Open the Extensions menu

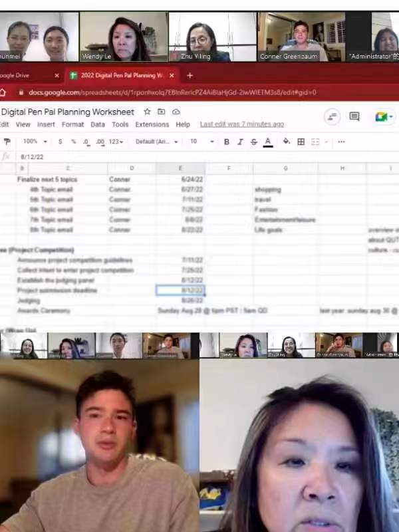152,124
